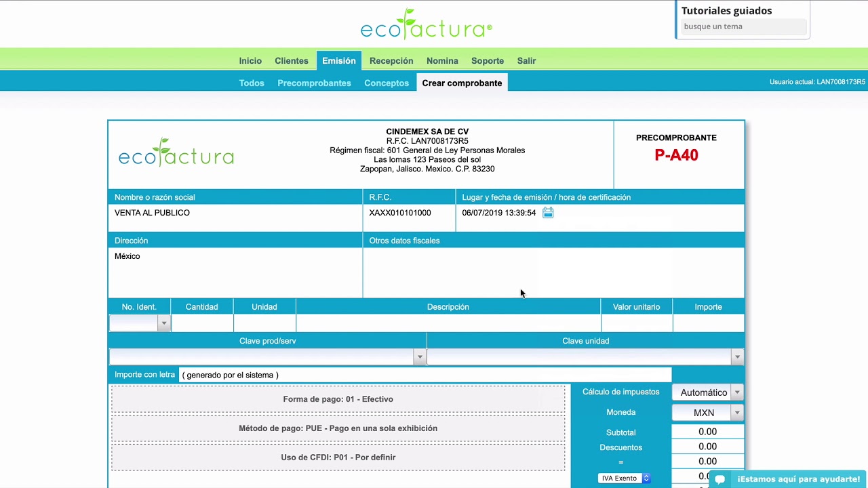Open the Soporte menu

tap(488, 61)
